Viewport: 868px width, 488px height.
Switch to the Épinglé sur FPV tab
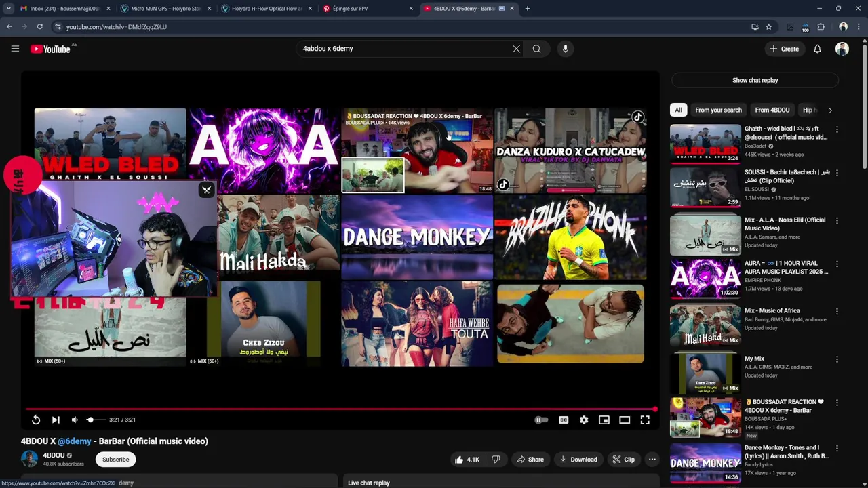[x=368, y=9]
